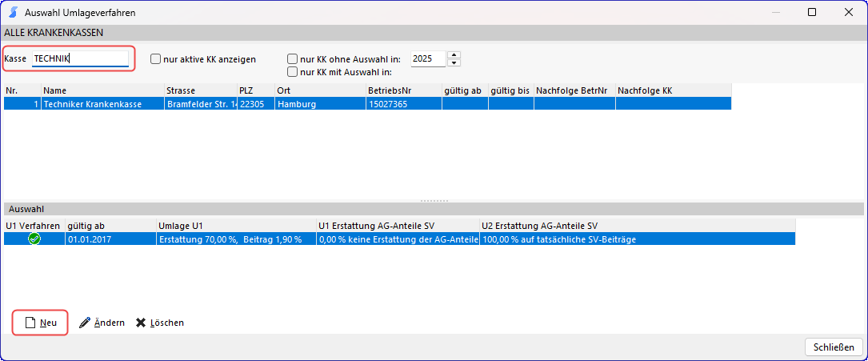This screenshot has width=868, height=361.
Task: Click the Kasse search field
Action: [x=80, y=58]
